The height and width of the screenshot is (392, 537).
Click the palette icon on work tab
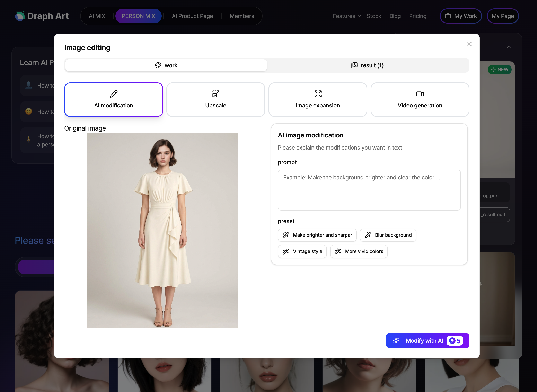(158, 65)
